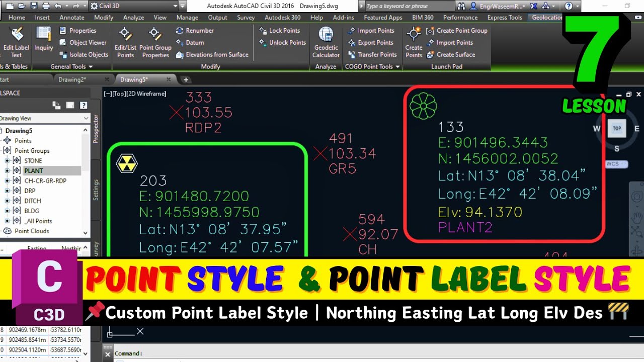644x362 pixels.
Task: Open the Properties palette
Action: click(x=77, y=31)
